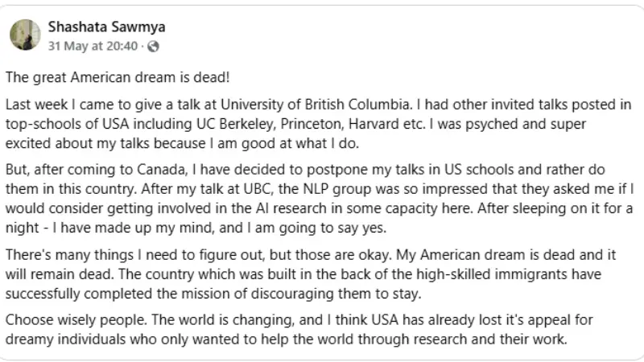
Task: Click the paragraph starting 'There's many things'
Action: pyautogui.click(x=311, y=274)
